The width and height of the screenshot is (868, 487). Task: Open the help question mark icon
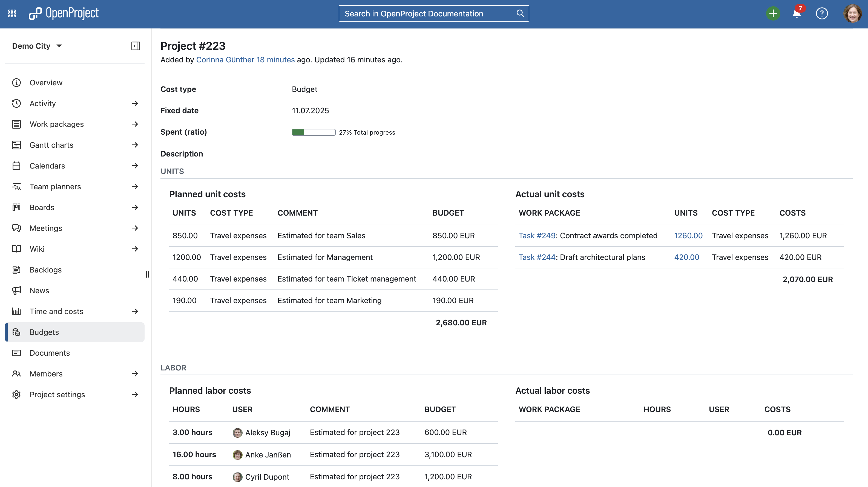[822, 13]
